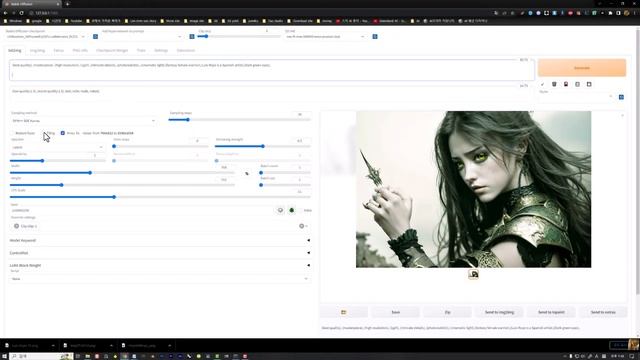
Task: Switch to the img2img tab
Action: tap(37, 51)
